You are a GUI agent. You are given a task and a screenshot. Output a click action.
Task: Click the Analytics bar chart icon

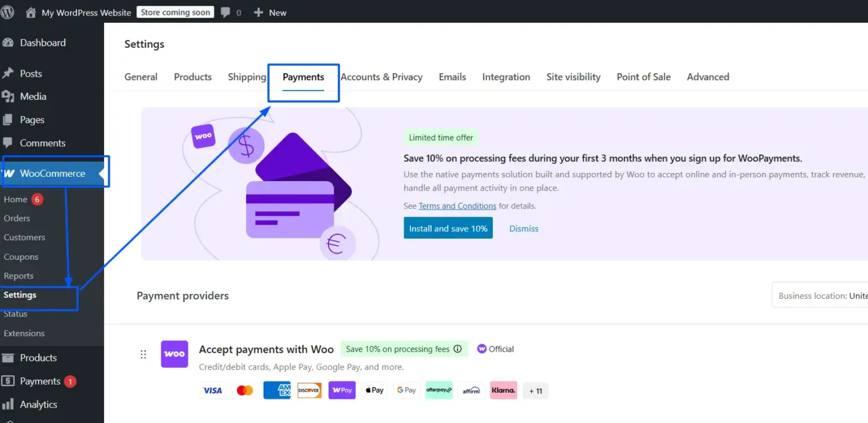8,404
